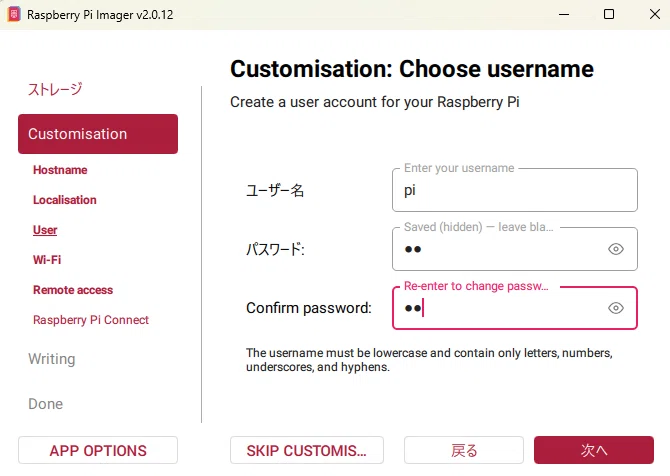Open Raspberry Pi Connect step
Image resolution: width=670 pixels, height=476 pixels.
point(91,320)
